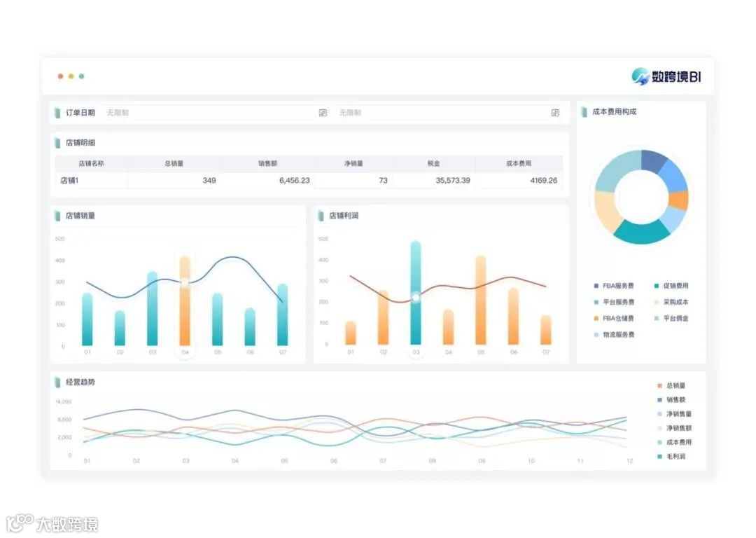Click the second date input showing 无限制
Screen dimensions: 756x538
449,112
